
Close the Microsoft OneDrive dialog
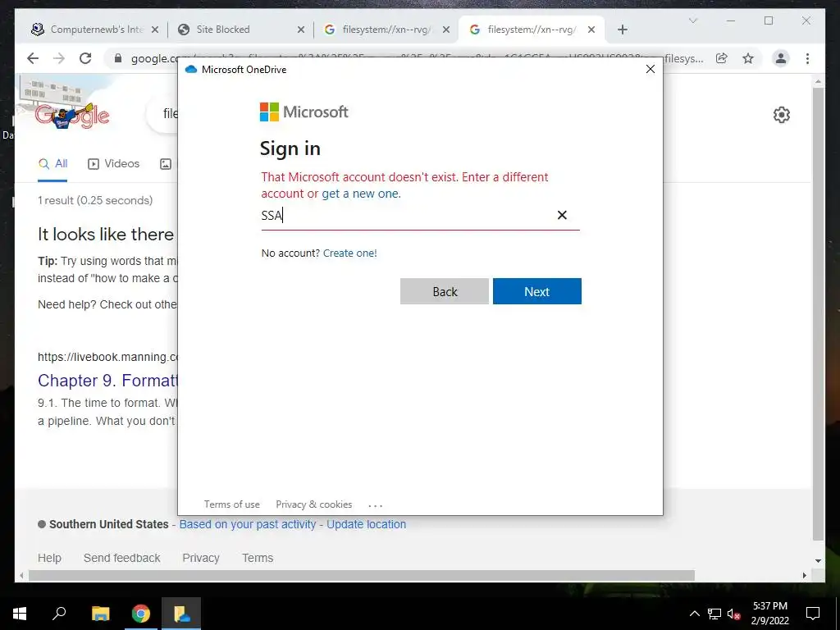651,69
